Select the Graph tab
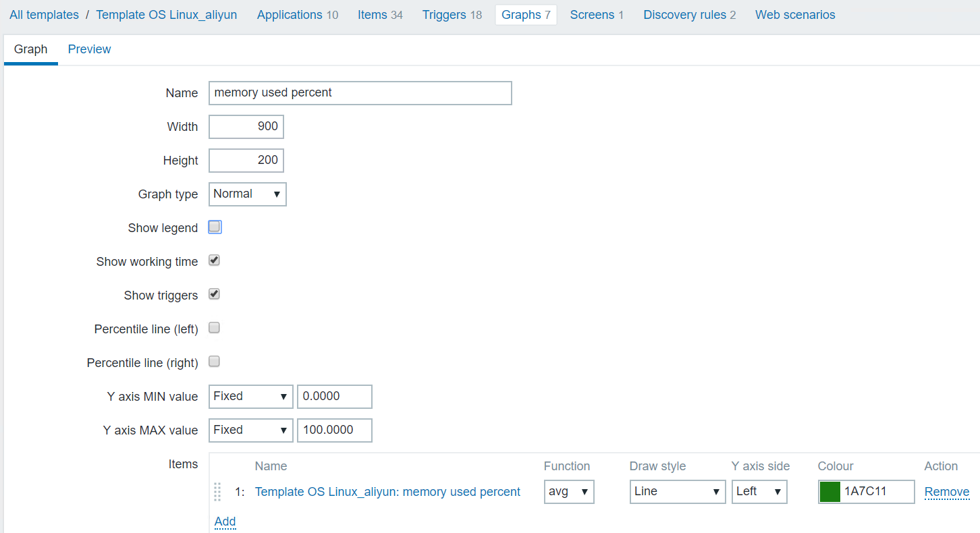The image size is (980, 533). 31,49
